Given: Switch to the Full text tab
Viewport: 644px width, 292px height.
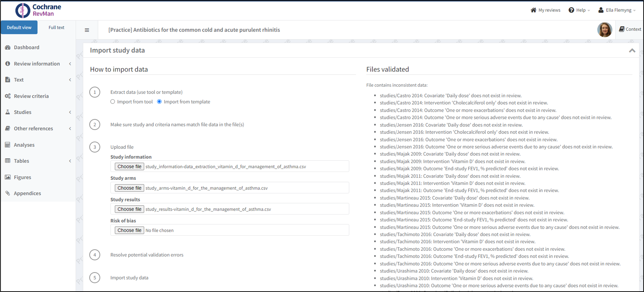Looking at the screenshot, I should [56, 28].
